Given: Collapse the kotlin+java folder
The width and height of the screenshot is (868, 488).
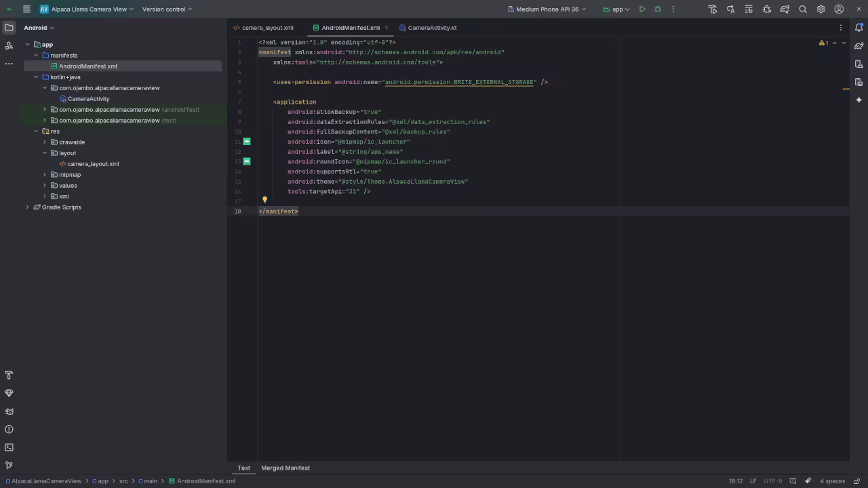Looking at the screenshot, I should click(x=37, y=77).
